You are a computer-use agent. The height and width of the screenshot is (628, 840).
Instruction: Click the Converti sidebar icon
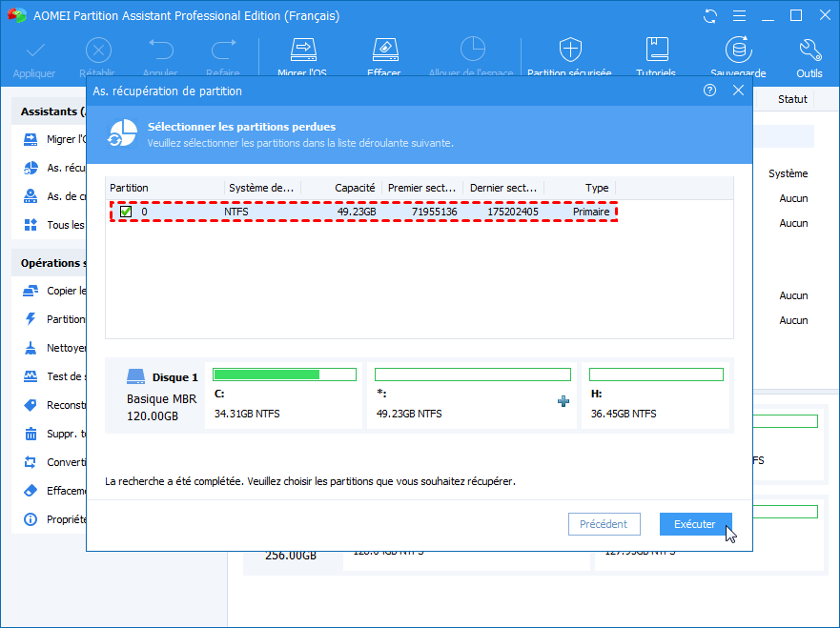(x=31, y=462)
